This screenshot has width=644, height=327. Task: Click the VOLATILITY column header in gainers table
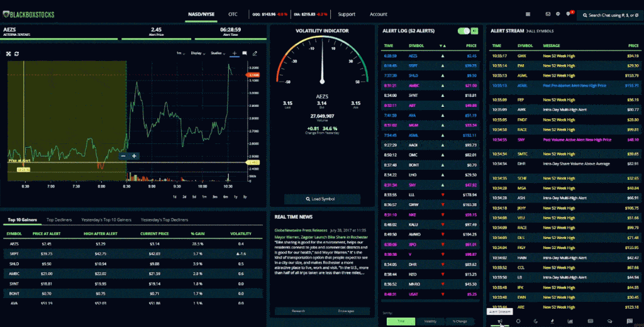coord(241,234)
